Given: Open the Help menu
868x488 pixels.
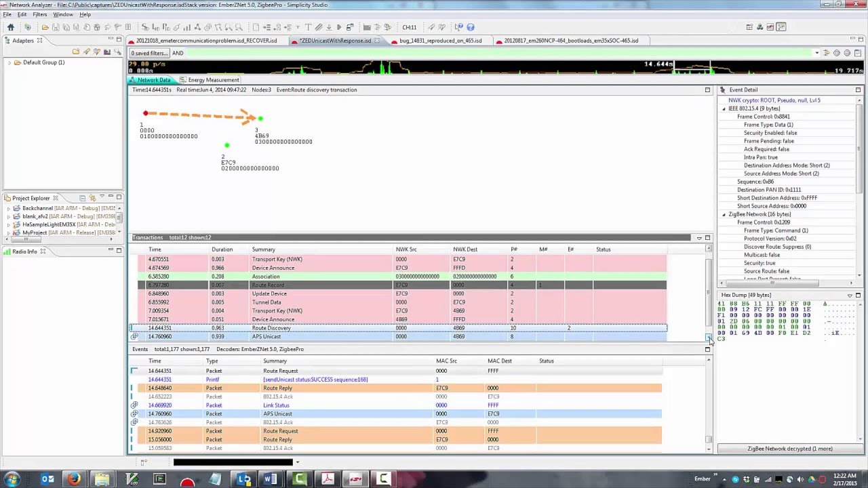Looking at the screenshot, I should pos(85,14).
